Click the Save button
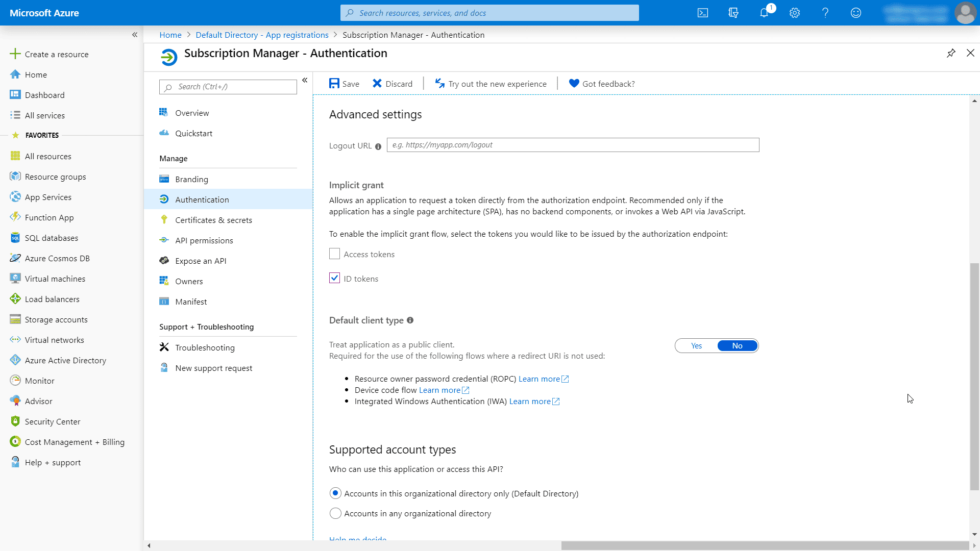 [x=344, y=84]
